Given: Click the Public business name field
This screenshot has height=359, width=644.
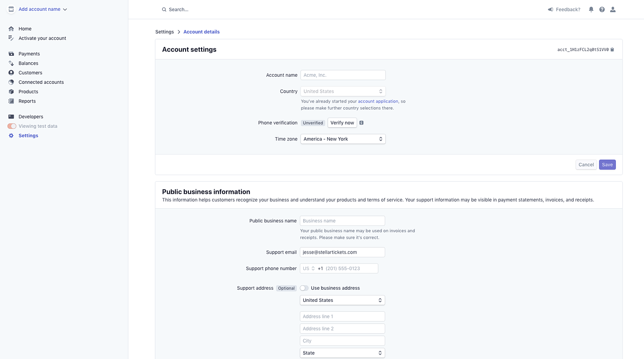Looking at the screenshot, I should pyautogui.click(x=342, y=221).
